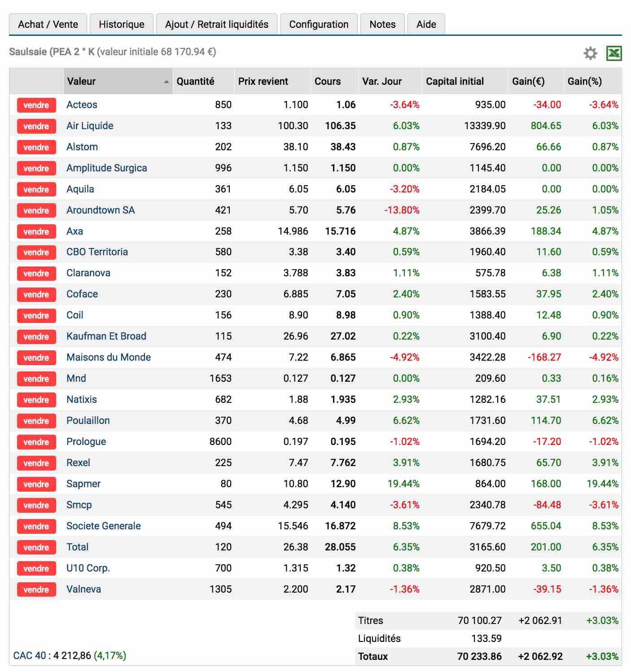This screenshot has height=672, width=631.
Task: Open the Acteos stock link
Action: [82, 105]
